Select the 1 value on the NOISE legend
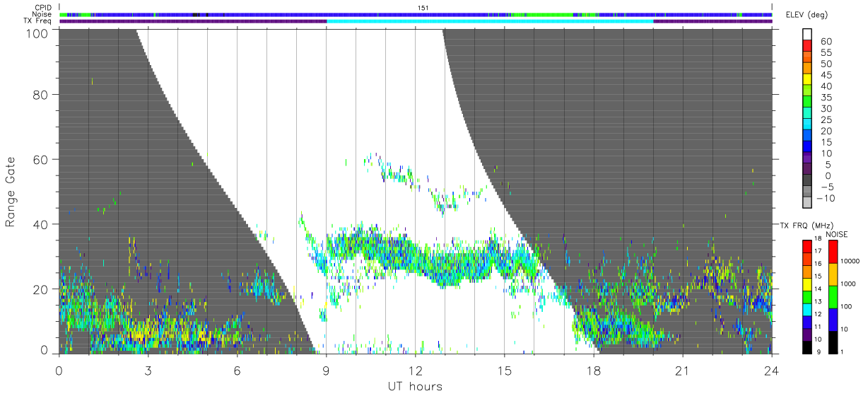Viewport: 868px width, 401px height. [843, 351]
